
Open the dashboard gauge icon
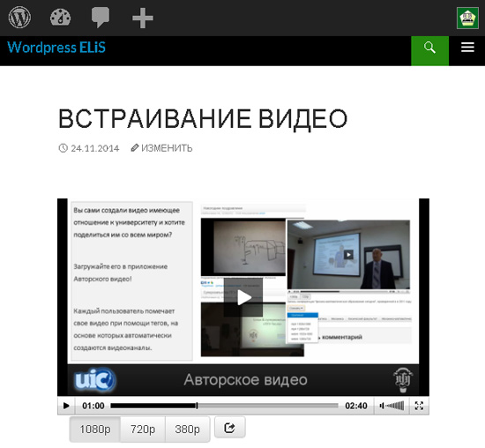[x=60, y=18]
